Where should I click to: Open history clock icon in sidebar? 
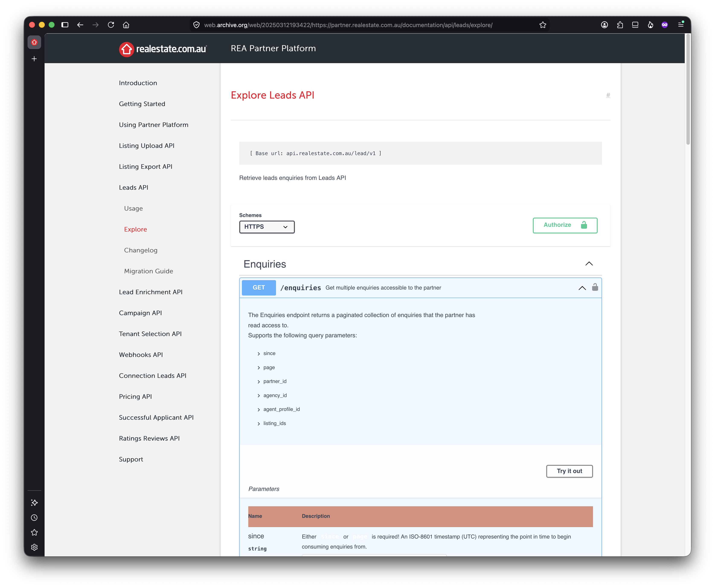tap(34, 518)
